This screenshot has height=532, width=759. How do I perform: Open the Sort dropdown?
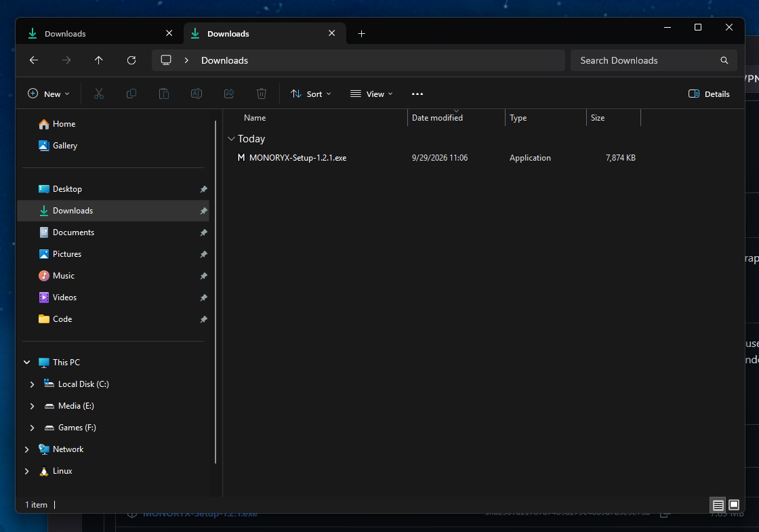pyautogui.click(x=311, y=94)
